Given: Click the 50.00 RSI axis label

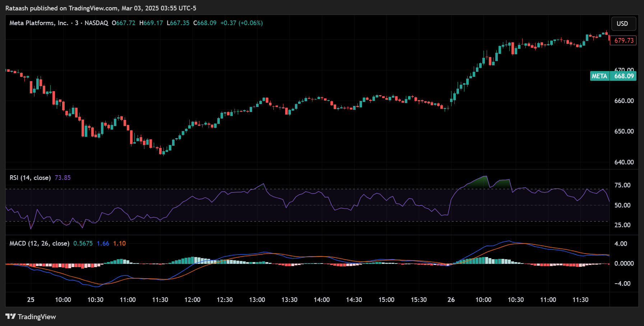Looking at the screenshot, I should [x=622, y=205].
